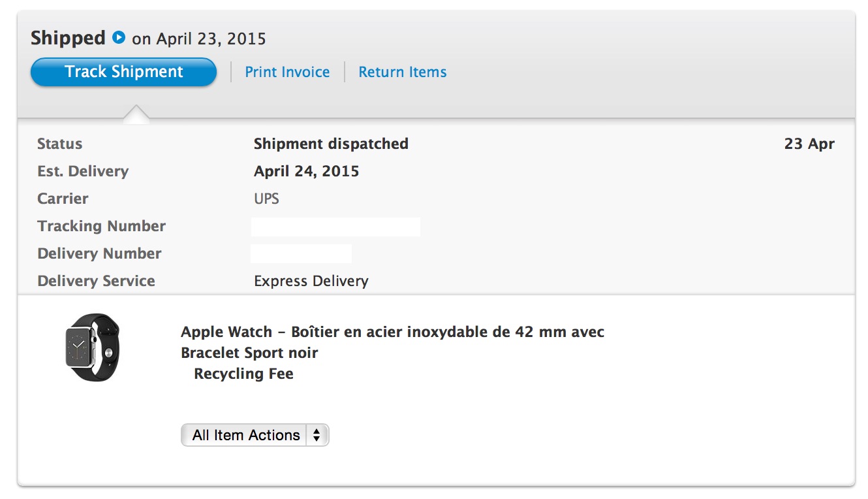Click the 23 Apr status date
The height and width of the screenshot is (499, 868).
809,144
